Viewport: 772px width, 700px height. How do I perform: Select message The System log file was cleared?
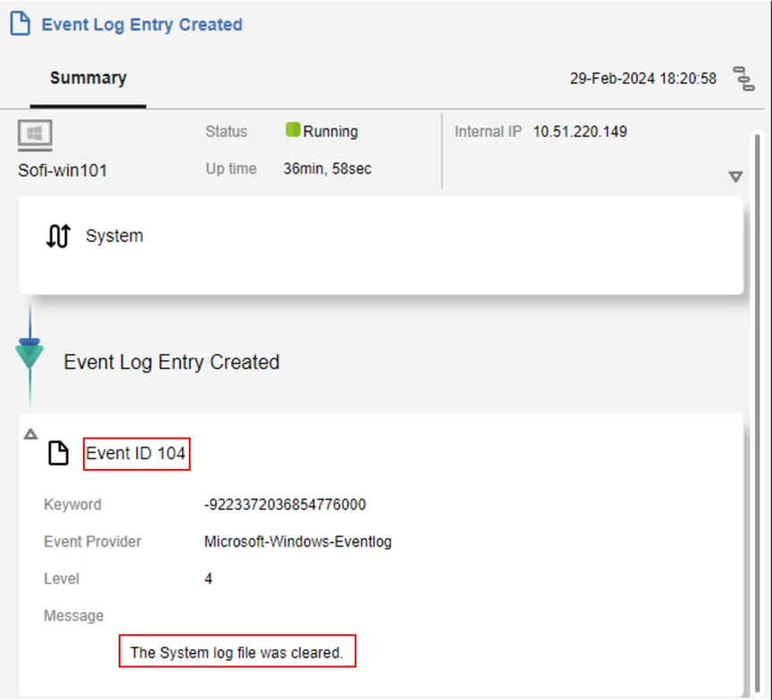pyautogui.click(x=237, y=652)
